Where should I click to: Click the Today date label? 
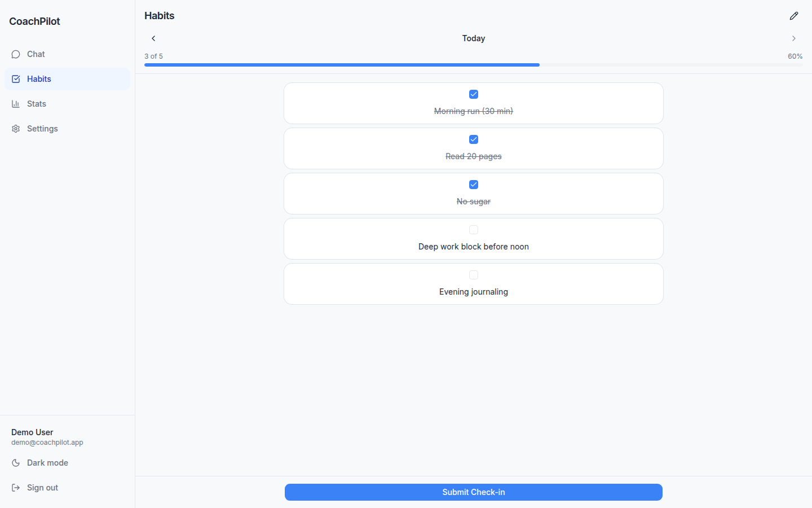pyautogui.click(x=474, y=38)
